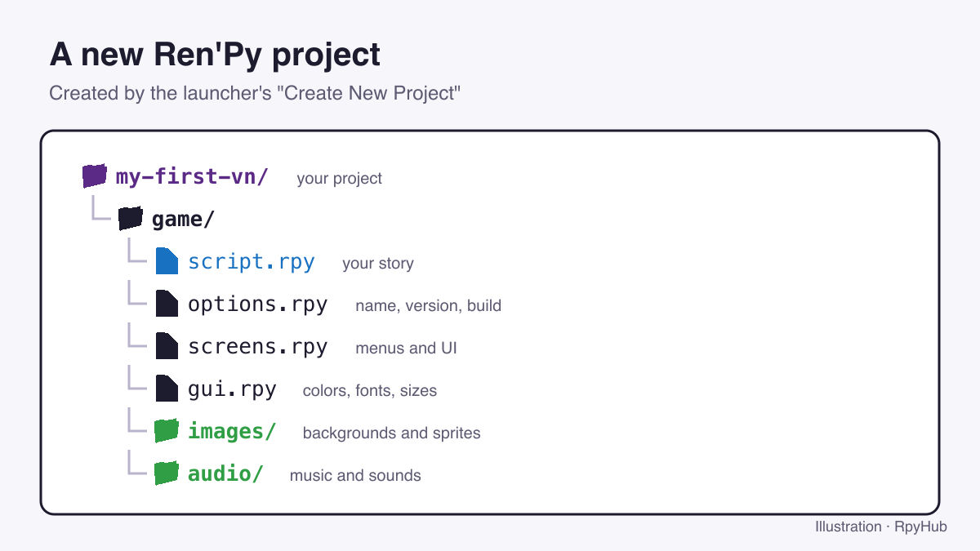Click the purple my-first-vn folder icon
This screenshot has width=980, height=551.
pos(95,176)
